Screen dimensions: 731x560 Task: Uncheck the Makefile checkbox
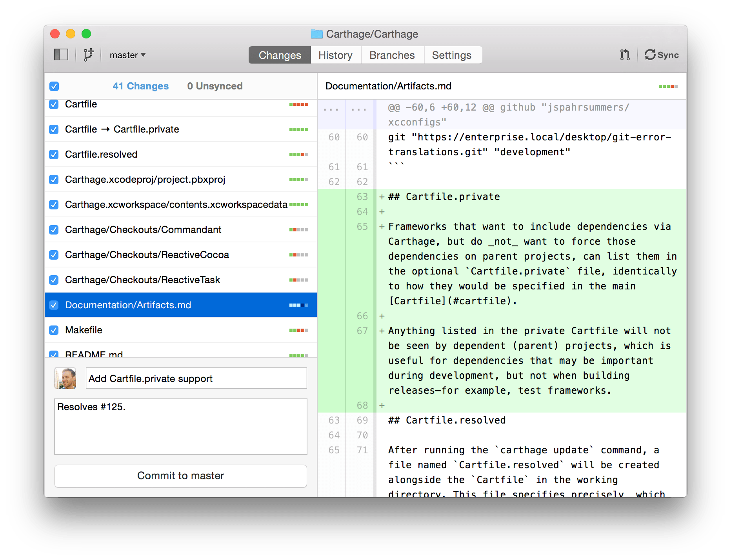tap(54, 330)
